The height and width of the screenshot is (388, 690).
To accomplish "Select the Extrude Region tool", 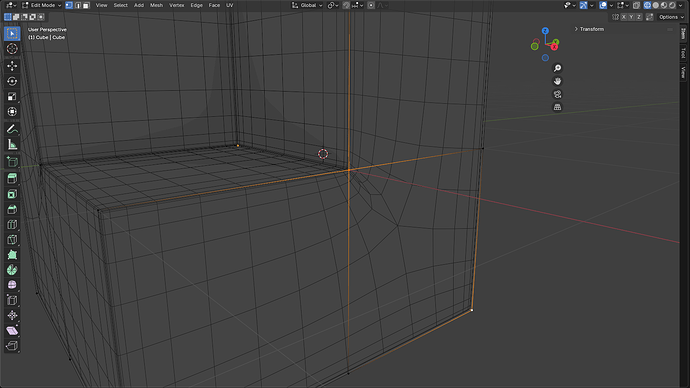I will [x=12, y=179].
